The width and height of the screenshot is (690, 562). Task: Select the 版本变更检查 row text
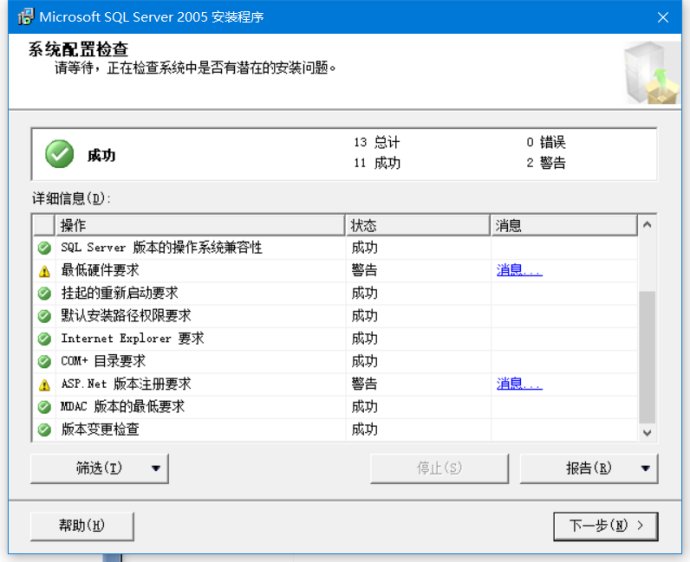tap(100, 429)
